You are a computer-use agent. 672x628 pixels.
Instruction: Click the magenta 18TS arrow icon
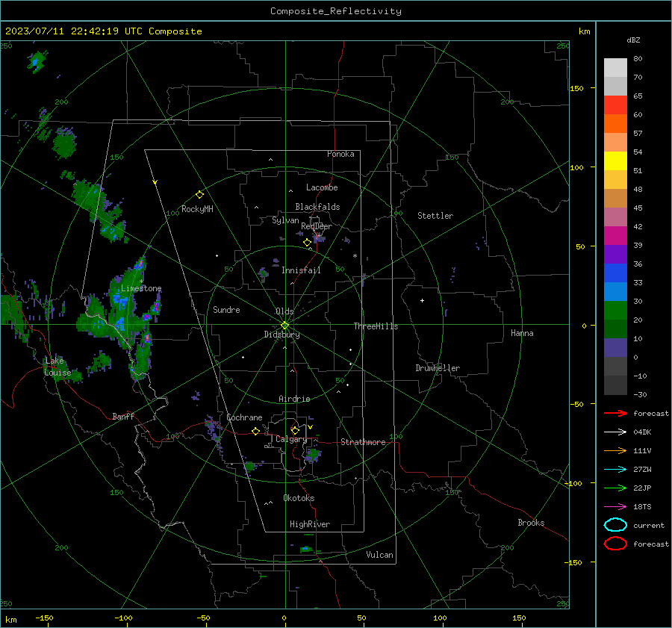click(615, 507)
